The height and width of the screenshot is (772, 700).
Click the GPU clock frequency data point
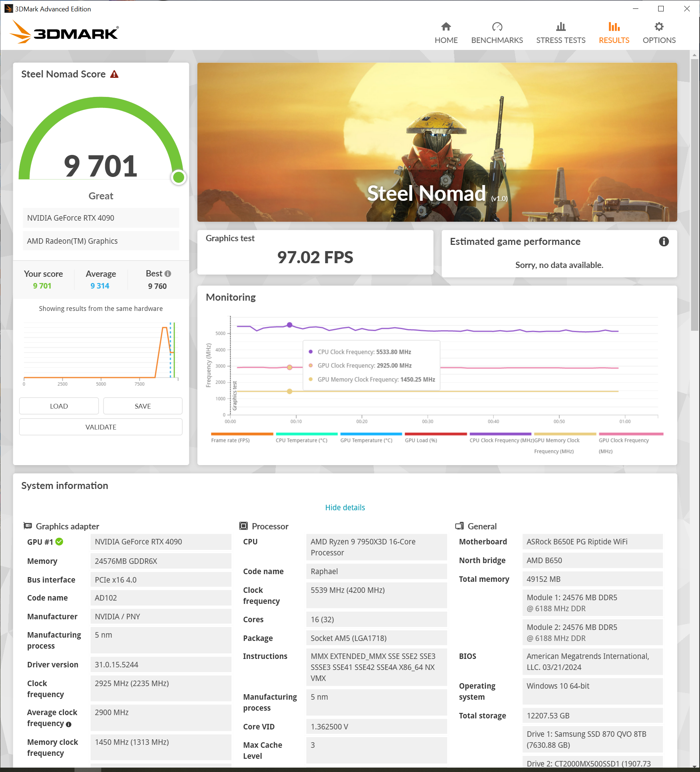click(290, 367)
